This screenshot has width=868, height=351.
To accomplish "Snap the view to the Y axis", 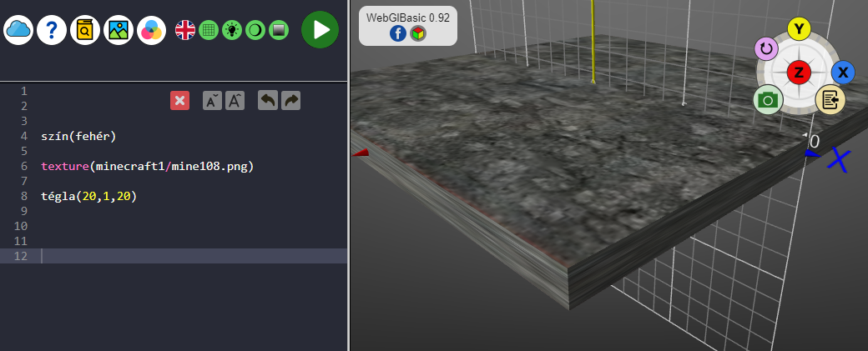I will coord(799,30).
